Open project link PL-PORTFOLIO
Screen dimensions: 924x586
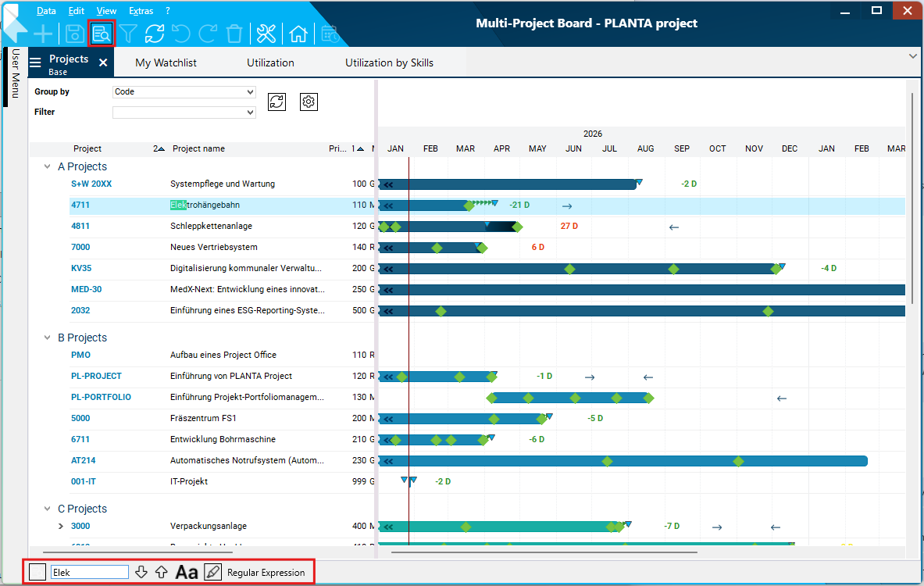coord(101,397)
